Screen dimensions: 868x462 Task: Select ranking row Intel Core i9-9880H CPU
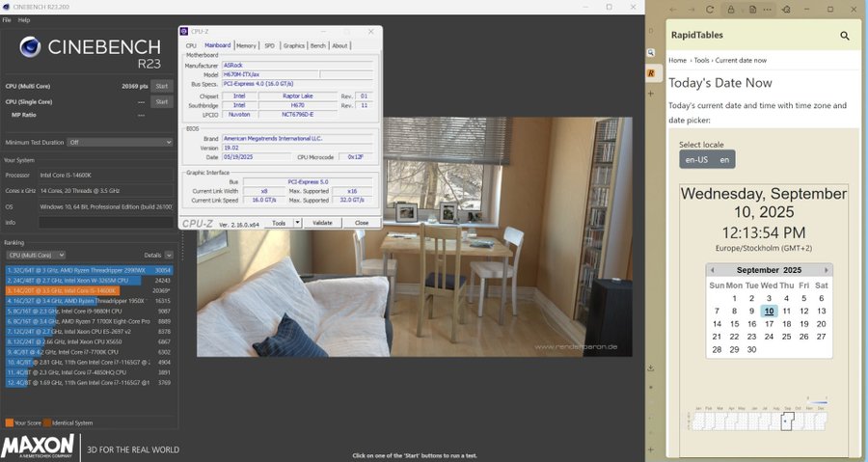click(89, 311)
